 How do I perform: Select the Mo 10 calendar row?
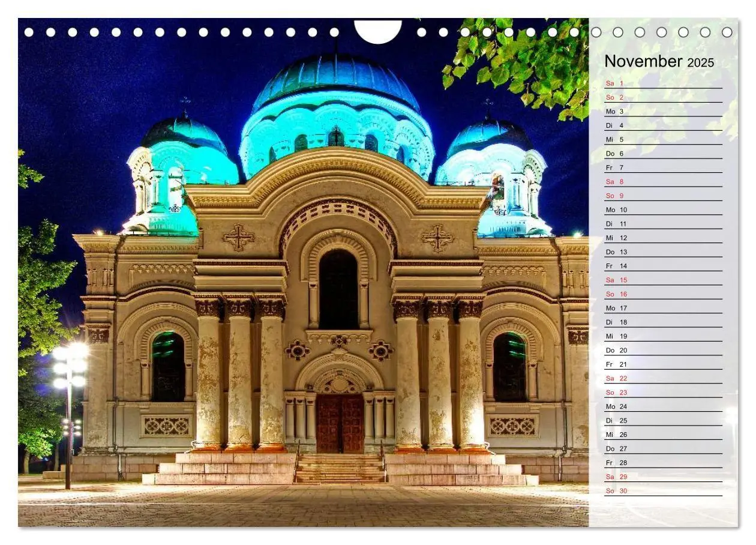point(663,209)
